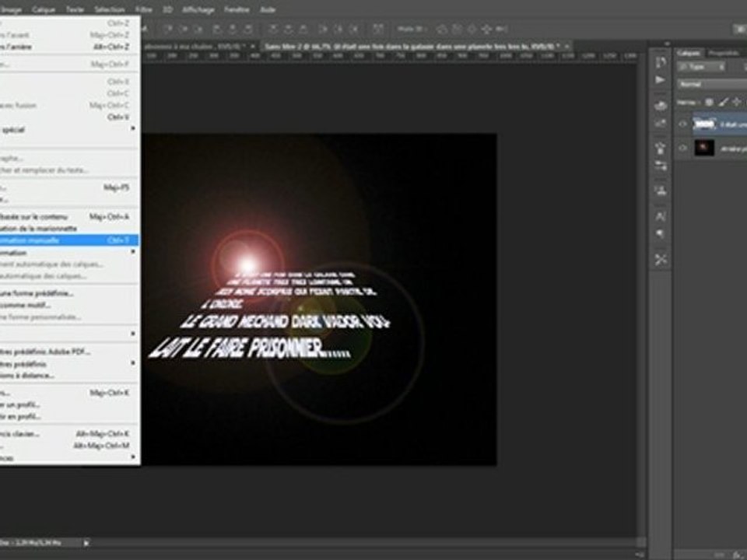Image resolution: width=747 pixels, height=560 pixels.
Task: Expand Préférences submenu at menu bottom
Action: (x=133, y=457)
